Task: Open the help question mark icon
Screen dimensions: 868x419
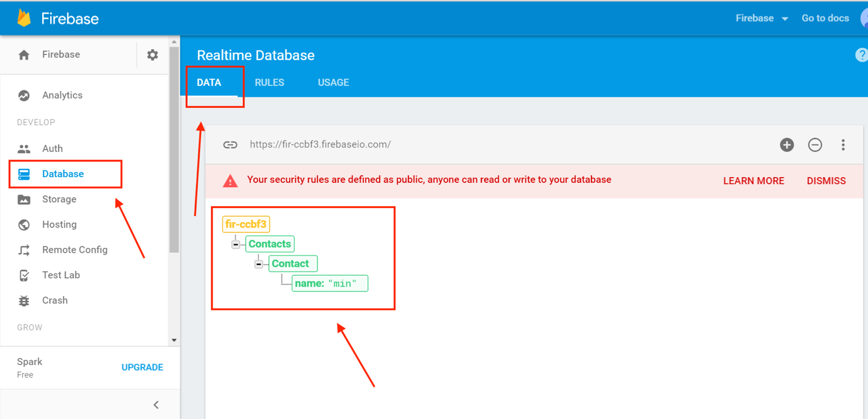Action: (862, 55)
